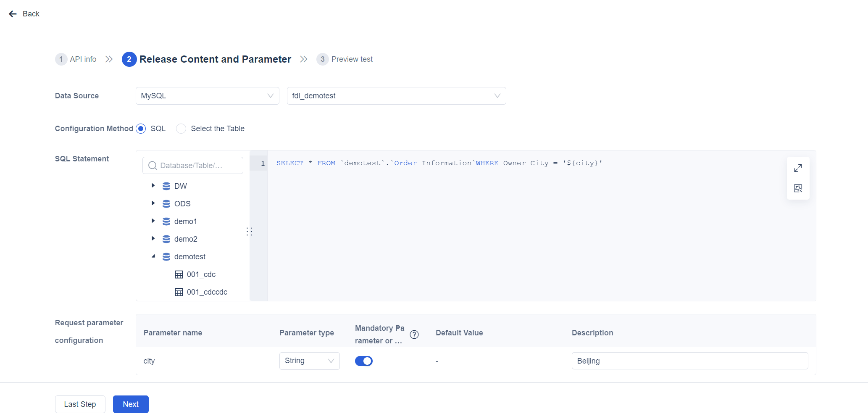
Task: Expand the demo2 database node
Action: coord(153,239)
